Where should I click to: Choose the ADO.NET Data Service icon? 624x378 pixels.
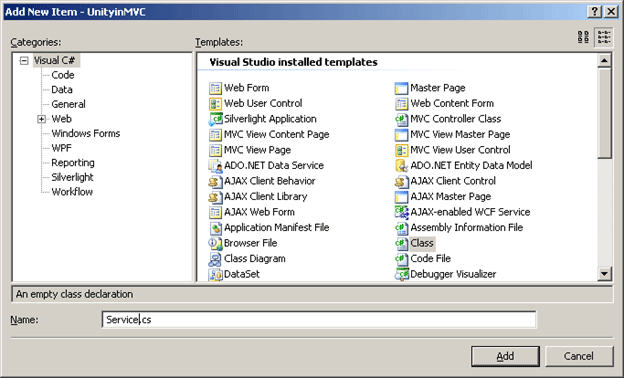215,166
